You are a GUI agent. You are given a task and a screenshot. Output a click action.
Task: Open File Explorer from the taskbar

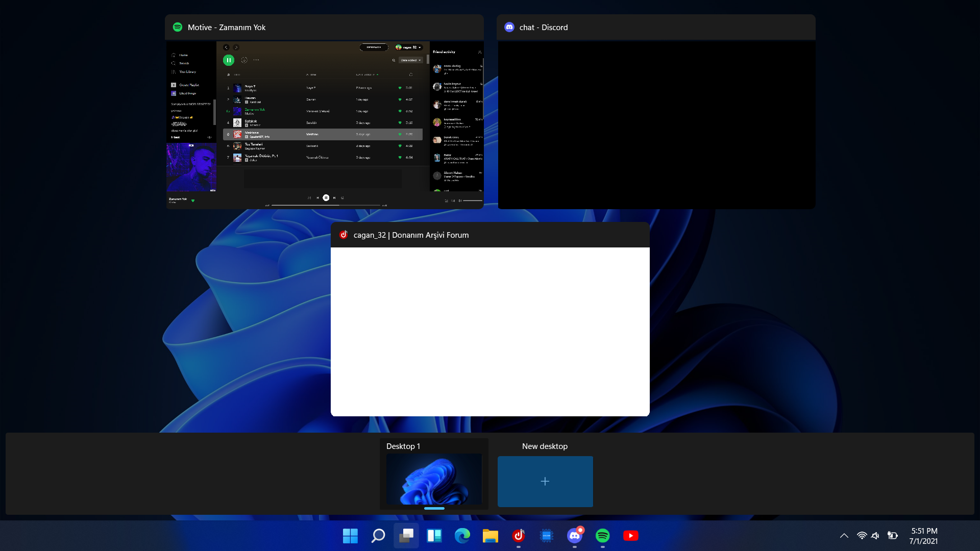click(491, 536)
